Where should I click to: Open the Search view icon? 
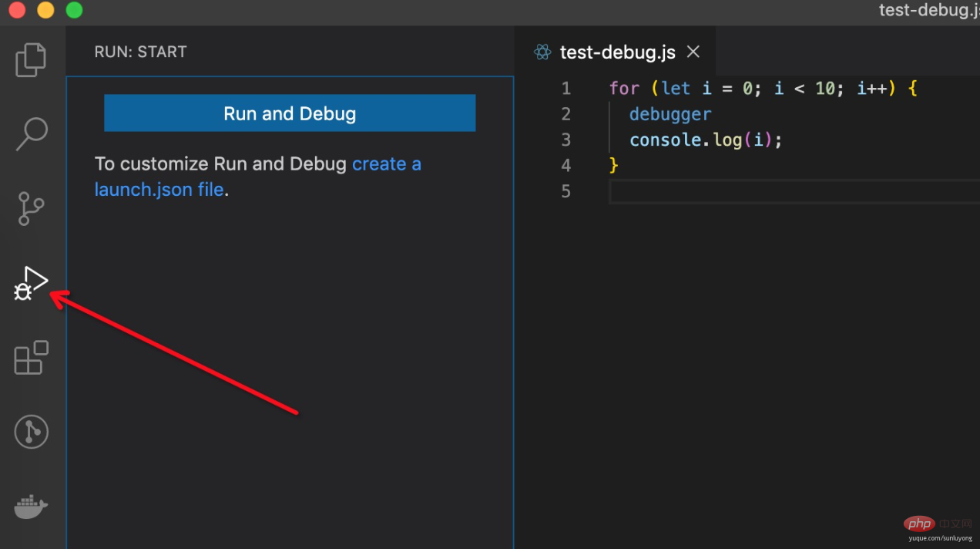tap(32, 134)
